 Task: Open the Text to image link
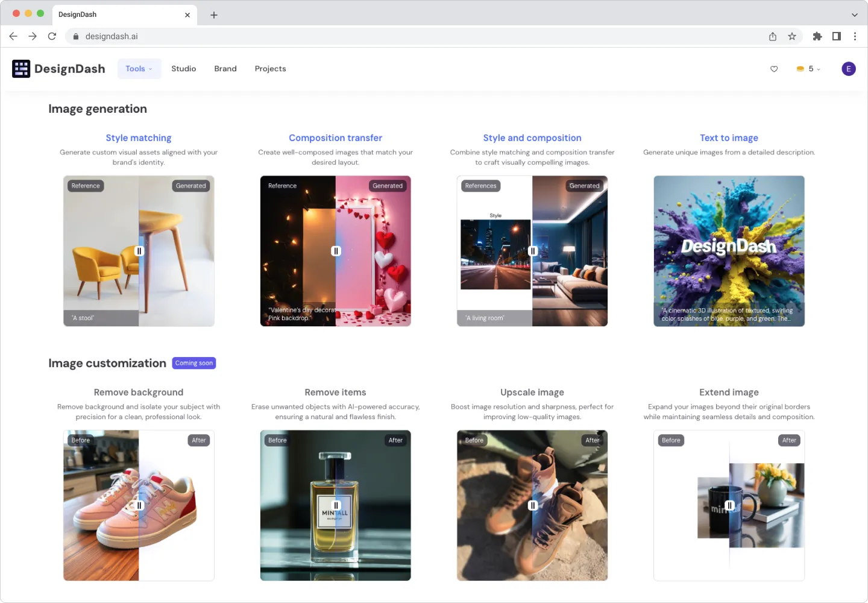(x=729, y=138)
